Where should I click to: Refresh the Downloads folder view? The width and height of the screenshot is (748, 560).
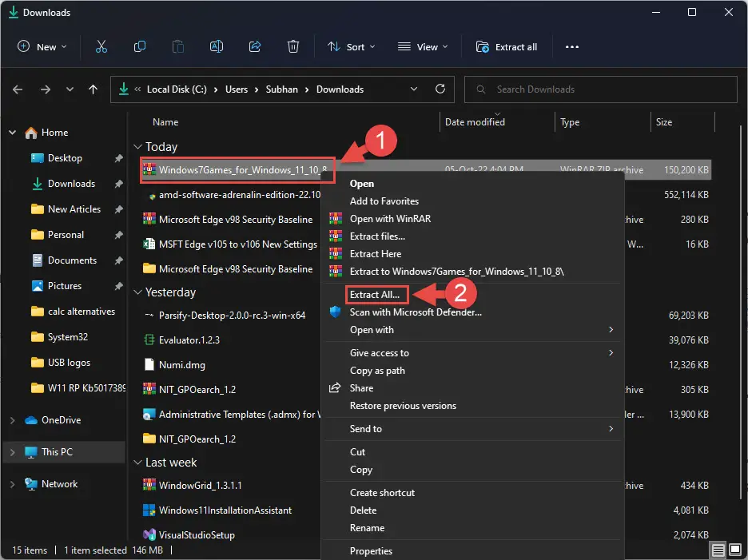click(x=440, y=89)
